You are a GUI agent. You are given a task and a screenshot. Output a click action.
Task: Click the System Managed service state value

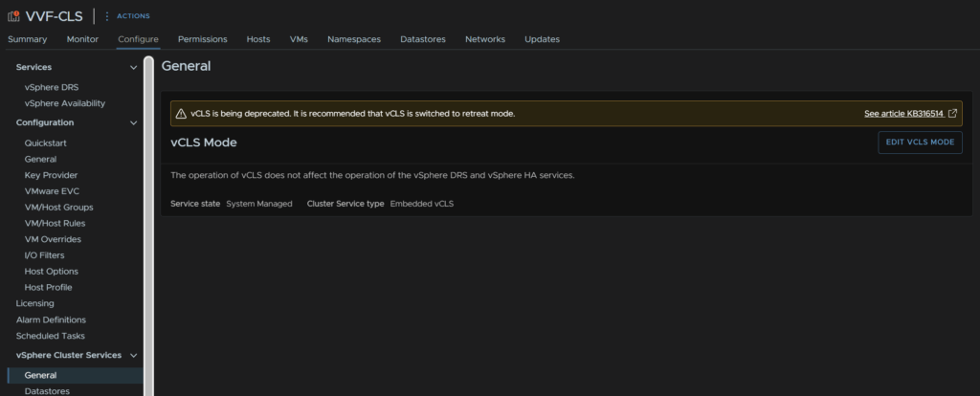(x=259, y=204)
